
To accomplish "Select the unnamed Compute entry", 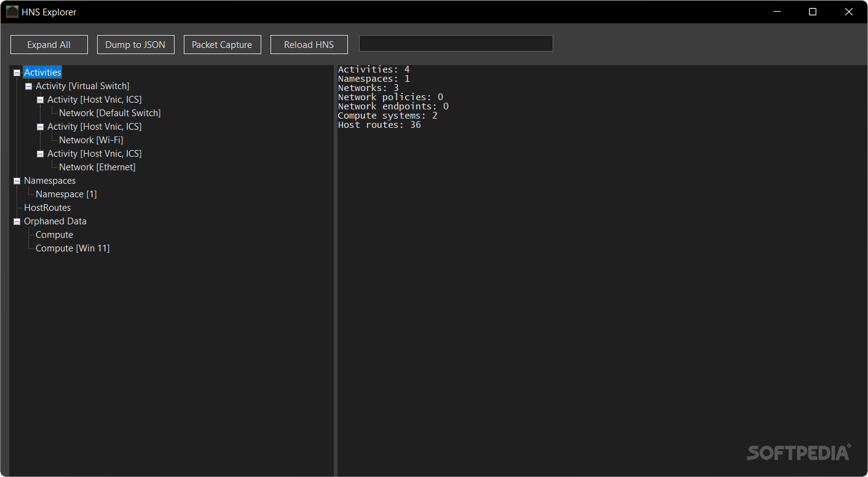I will (54, 235).
